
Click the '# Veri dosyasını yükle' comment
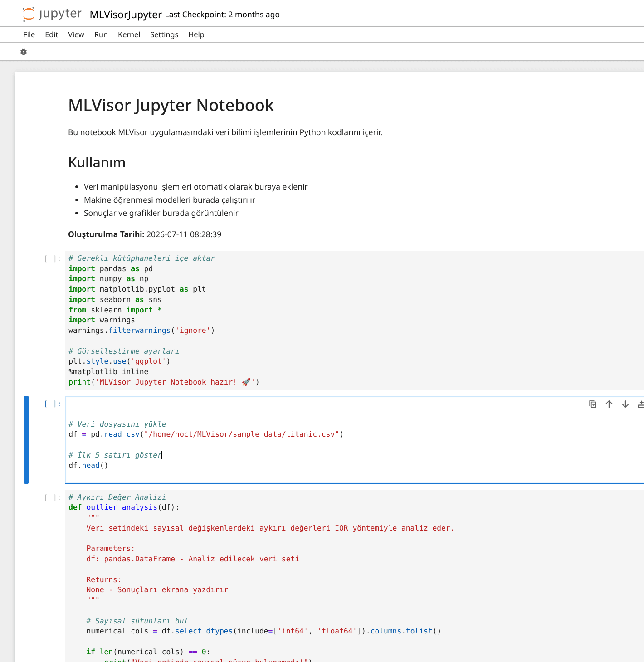[x=117, y=424]
